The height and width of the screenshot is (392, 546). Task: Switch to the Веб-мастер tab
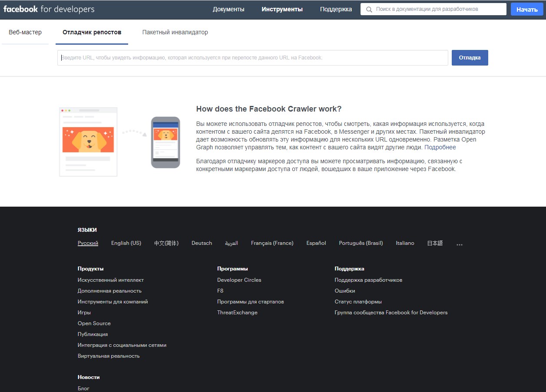click(25, 32)
